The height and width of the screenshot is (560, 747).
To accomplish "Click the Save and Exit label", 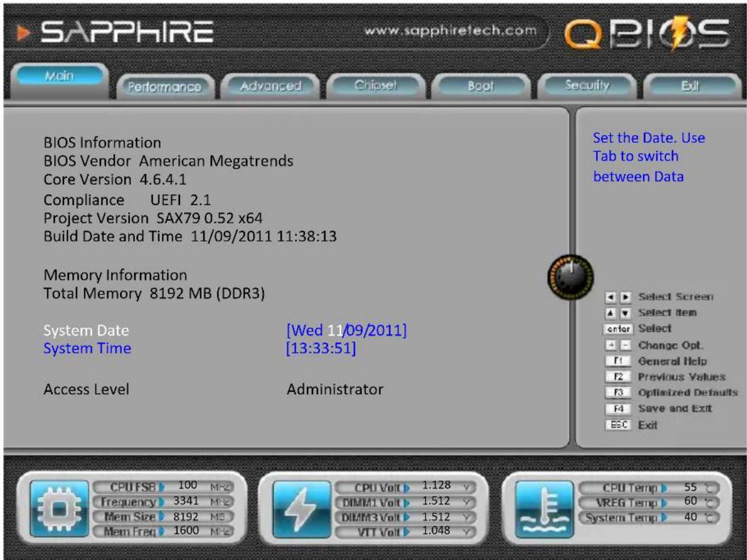I will (675, 409).
